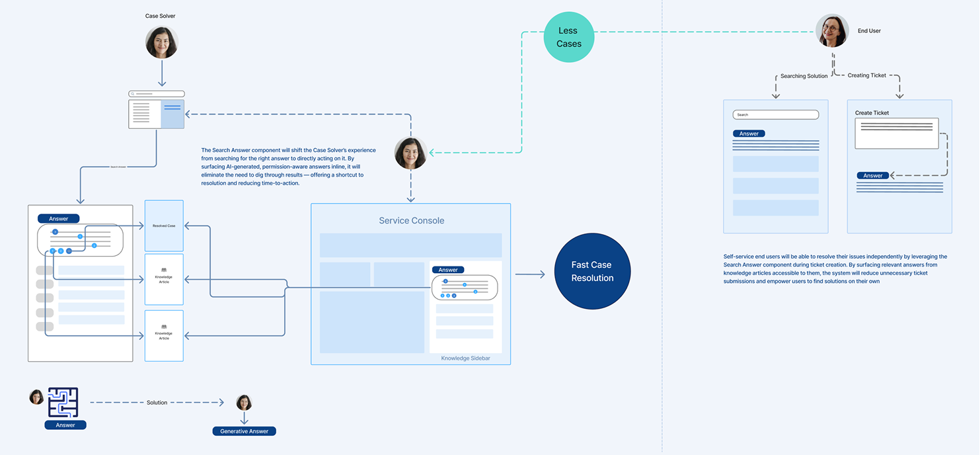
Task: Click the Generative Answer badge
Action: click(245, 431)
